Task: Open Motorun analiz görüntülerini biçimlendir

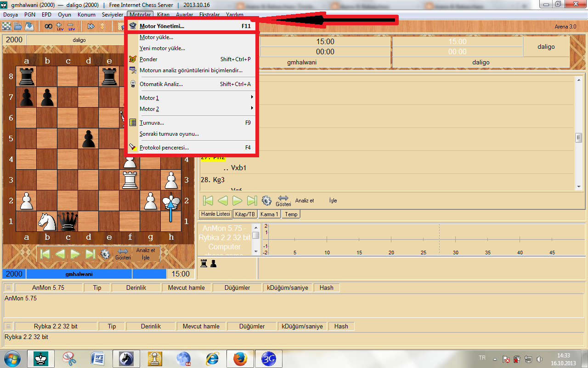Action: [191, 70]
